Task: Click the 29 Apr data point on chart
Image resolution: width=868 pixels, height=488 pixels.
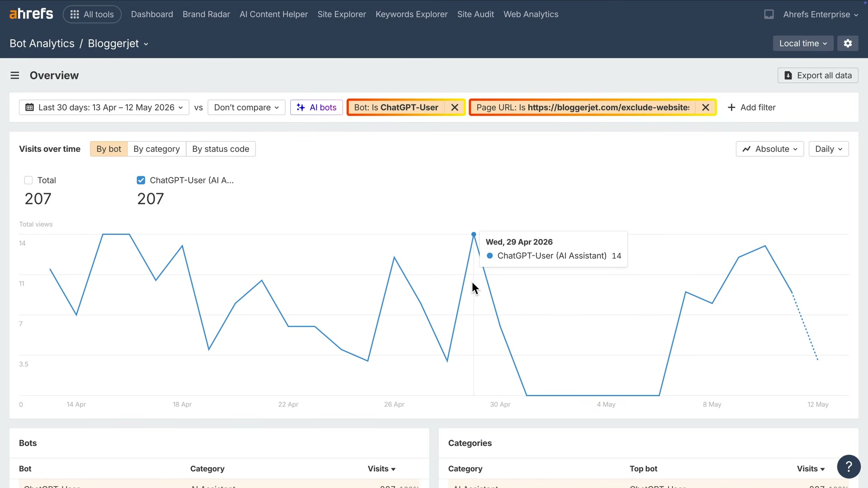Action: tap(473, 235)
